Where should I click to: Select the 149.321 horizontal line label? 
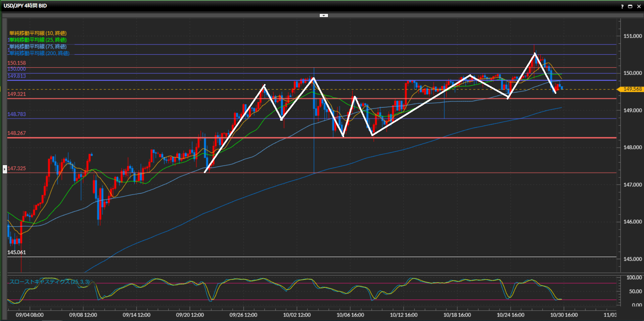[x=16, y=94]
